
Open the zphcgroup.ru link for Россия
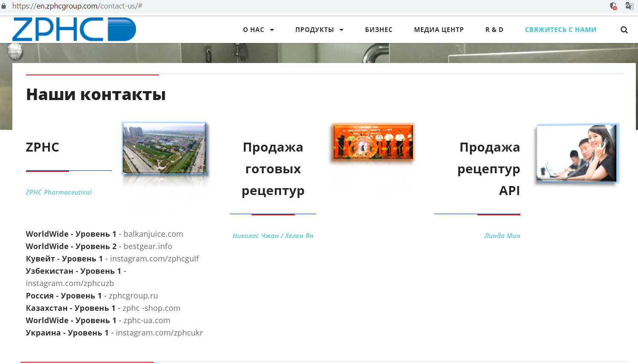133,295
